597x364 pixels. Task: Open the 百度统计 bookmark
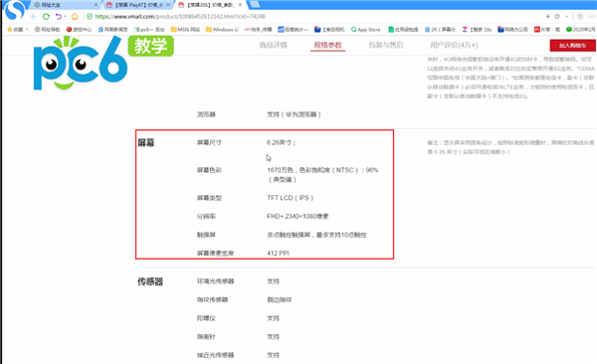tap(293, 29)
